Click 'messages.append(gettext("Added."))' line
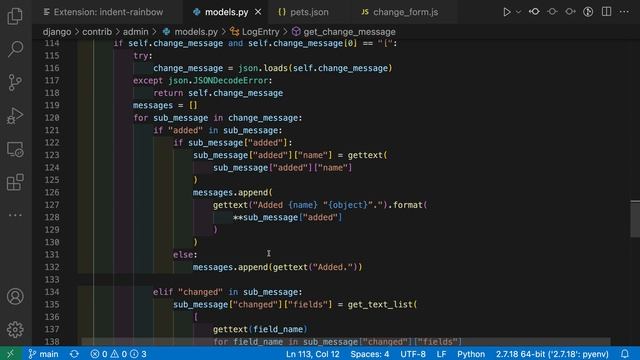Image resolution: width=640 pixels, height=360 pixels. [x=278, y=267]
